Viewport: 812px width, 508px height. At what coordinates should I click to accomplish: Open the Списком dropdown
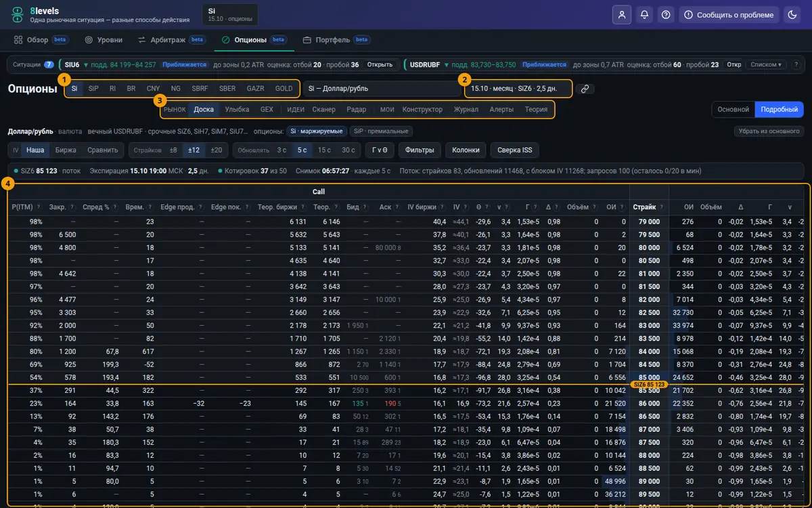pyautogui.click(x=766, y=65)
